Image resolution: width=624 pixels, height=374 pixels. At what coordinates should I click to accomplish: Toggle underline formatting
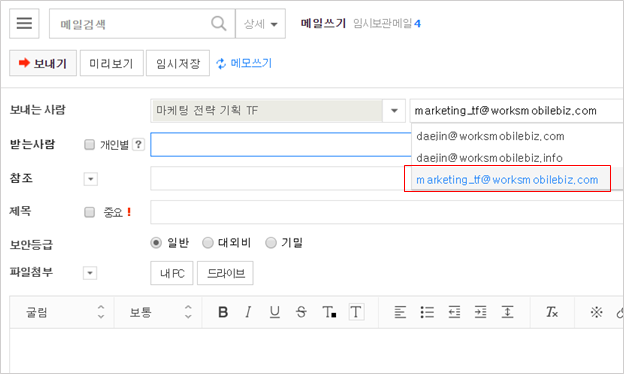click(275, 312)
